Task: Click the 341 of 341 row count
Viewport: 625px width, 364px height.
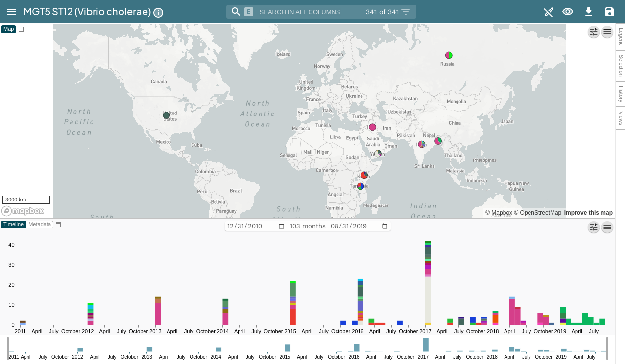Action: click(x=382, y=12)
